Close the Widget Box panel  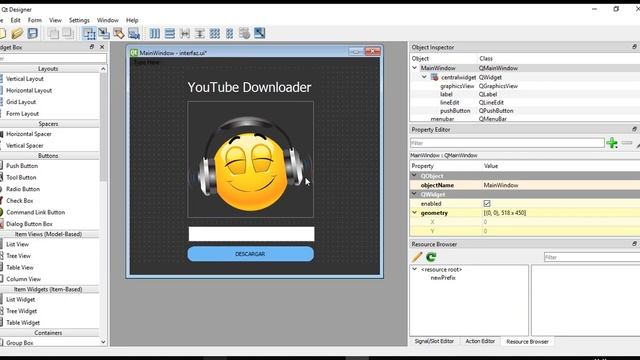pos(102,47)
